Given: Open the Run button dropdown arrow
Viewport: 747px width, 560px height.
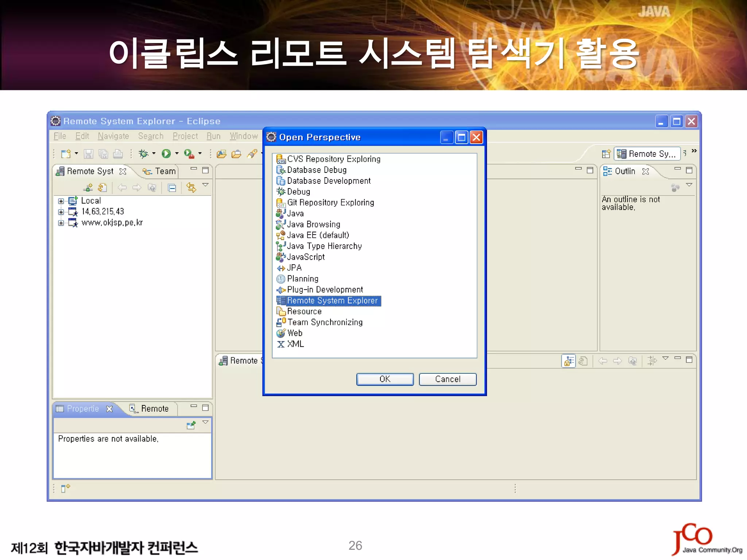Looking at the screenshot, I should (x=177, y=153).
